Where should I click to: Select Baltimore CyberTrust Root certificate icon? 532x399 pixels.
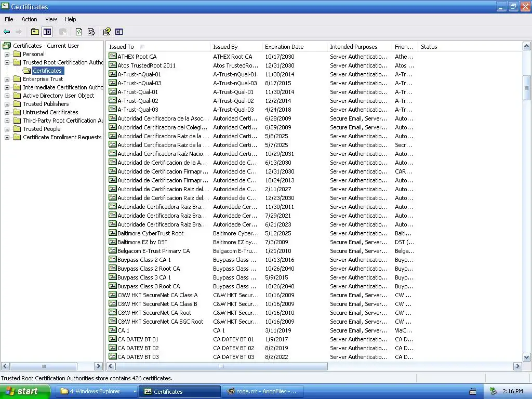click(113, 233)
